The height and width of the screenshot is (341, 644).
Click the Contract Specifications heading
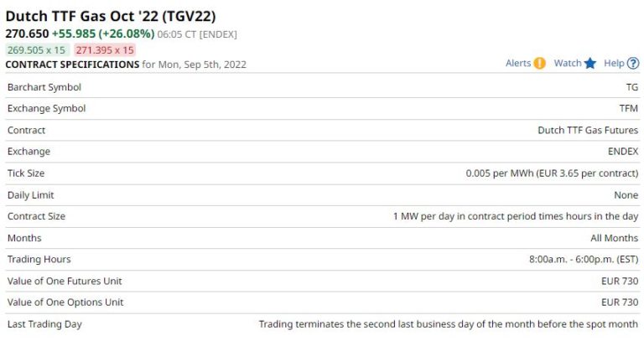pos(72,64)
